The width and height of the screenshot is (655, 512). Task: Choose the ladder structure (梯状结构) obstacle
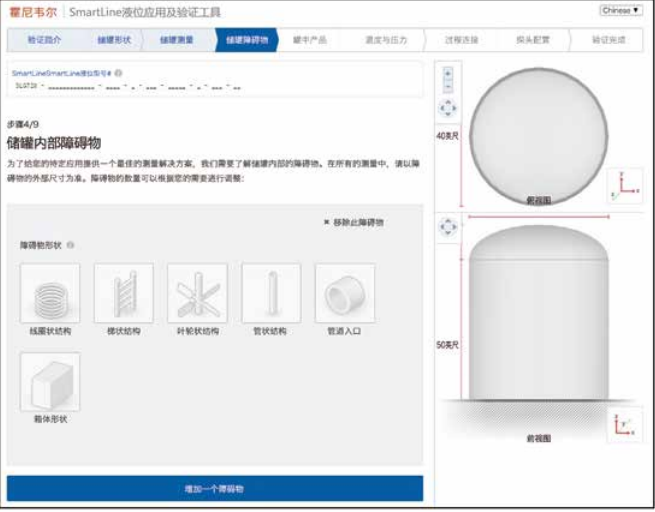point(123,294)
